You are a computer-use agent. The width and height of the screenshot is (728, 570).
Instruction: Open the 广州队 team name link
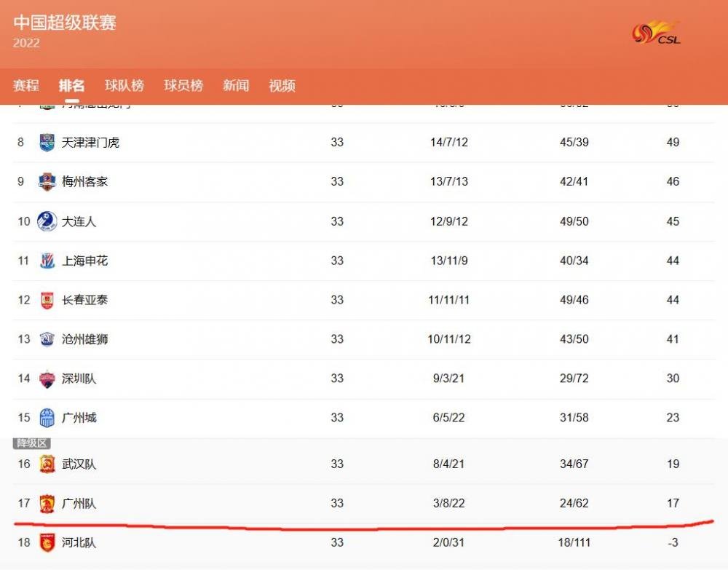(x=79, y=503)
